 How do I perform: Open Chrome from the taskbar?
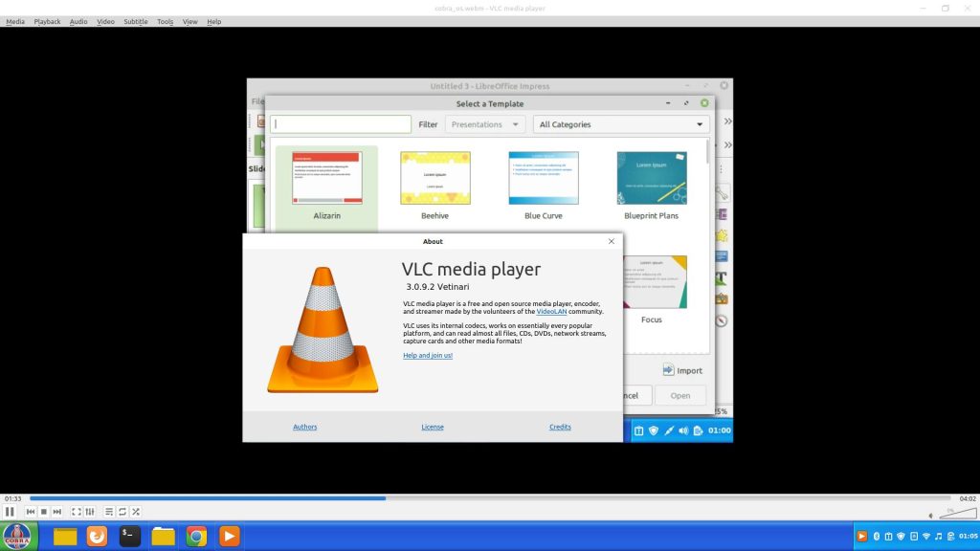(x=196, y=537)
